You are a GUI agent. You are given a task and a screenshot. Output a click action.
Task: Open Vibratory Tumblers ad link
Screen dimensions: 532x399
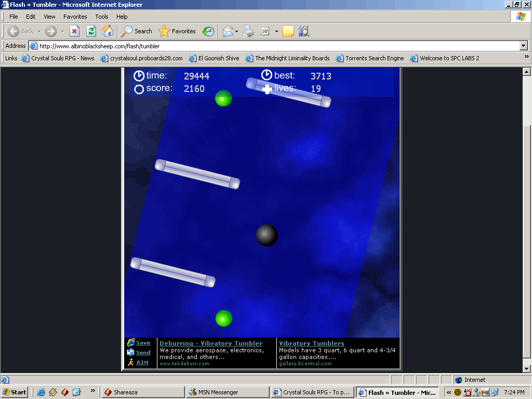coord(312,343)
